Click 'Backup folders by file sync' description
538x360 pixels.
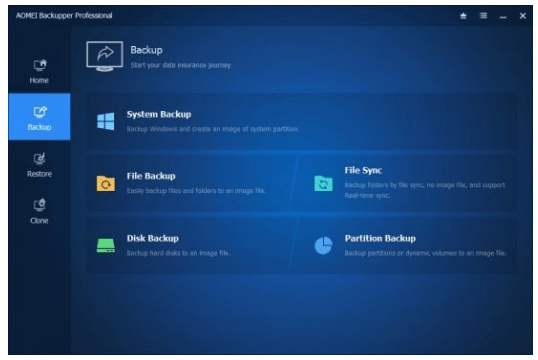(425, 190)
